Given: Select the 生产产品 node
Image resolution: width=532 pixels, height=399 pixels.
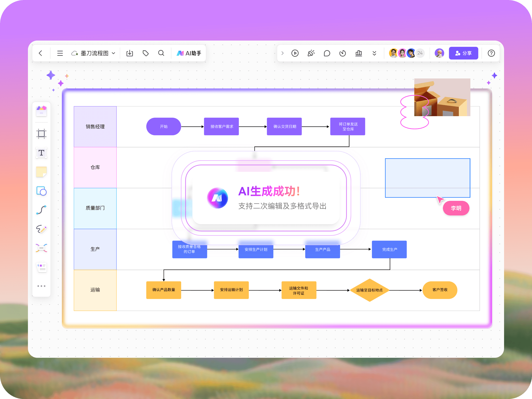Looking at the screenshot, I should (x=323, y=249).
